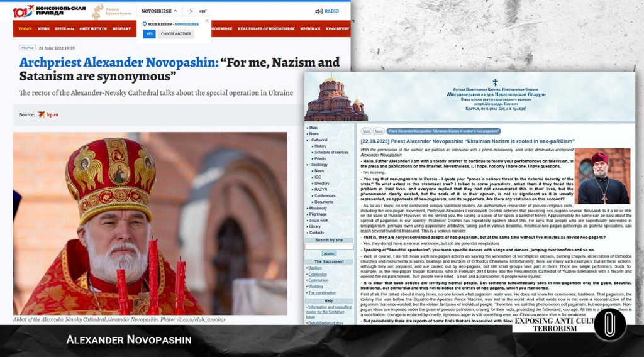
Task: Click the location pin icon in region popup
Action: [145, 25]
